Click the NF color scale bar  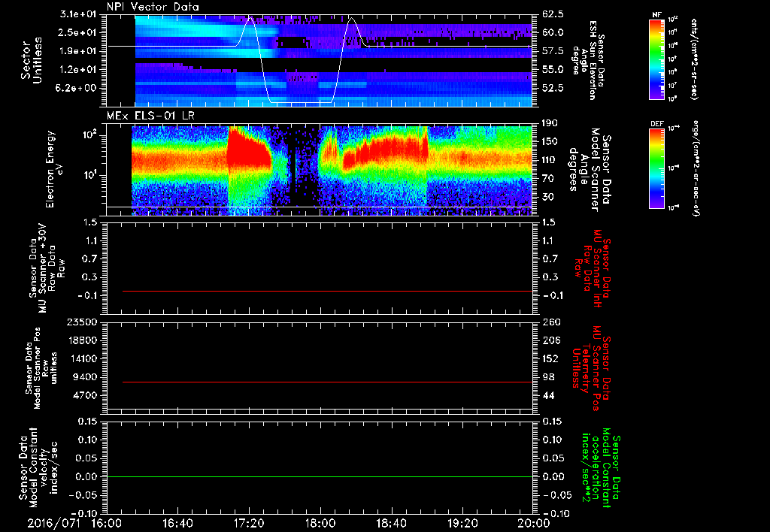tap(657, 59)
